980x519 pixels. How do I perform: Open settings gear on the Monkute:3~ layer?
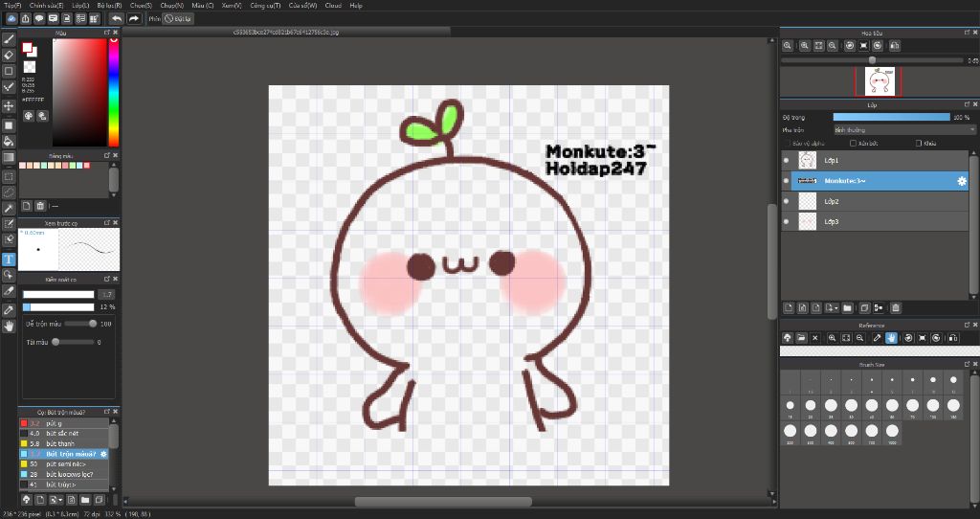pos(962,181)
